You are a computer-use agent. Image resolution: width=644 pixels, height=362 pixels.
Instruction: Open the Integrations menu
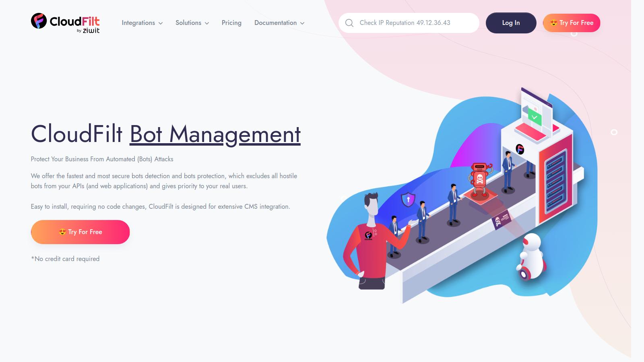(142, 23)
